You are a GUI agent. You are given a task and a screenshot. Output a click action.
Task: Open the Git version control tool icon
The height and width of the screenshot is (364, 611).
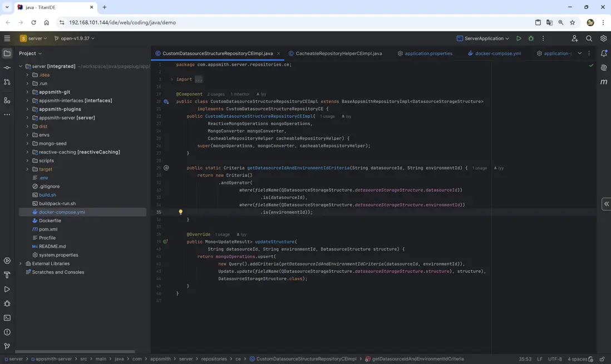7,346
